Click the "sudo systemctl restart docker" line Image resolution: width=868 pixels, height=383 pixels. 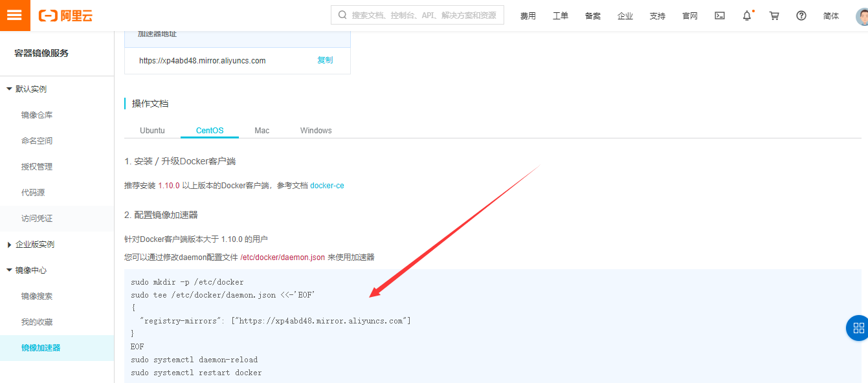click(196, 373)
